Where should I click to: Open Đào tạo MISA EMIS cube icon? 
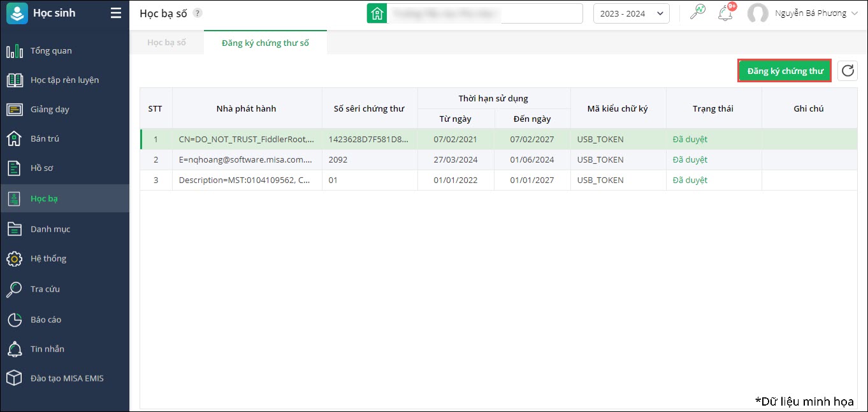click(x=15, y=378)
